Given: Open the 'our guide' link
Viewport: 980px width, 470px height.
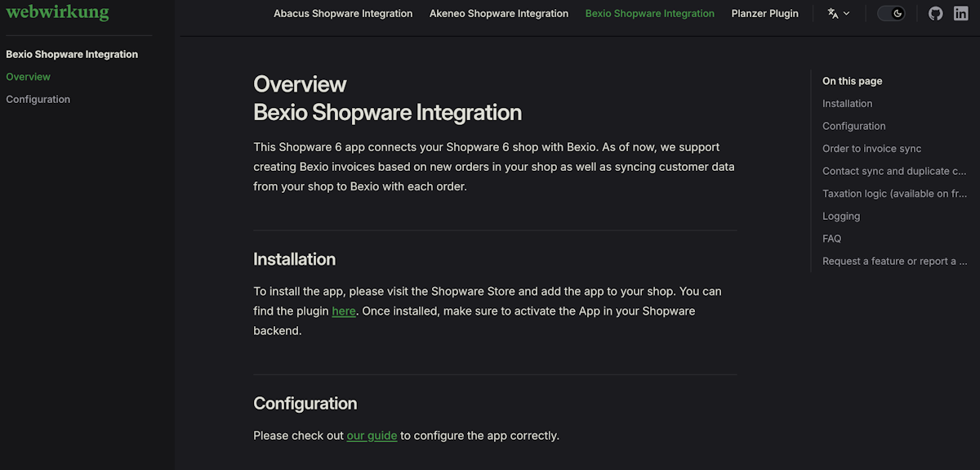Looking at the screenshot, I should pyautogui.click(x=372, y=436).
